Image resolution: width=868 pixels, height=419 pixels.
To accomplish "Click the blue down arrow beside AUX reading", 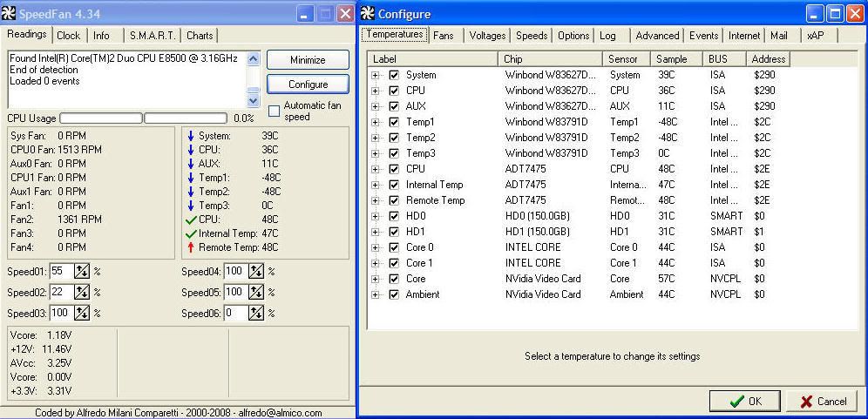I will tap(191, 164).
